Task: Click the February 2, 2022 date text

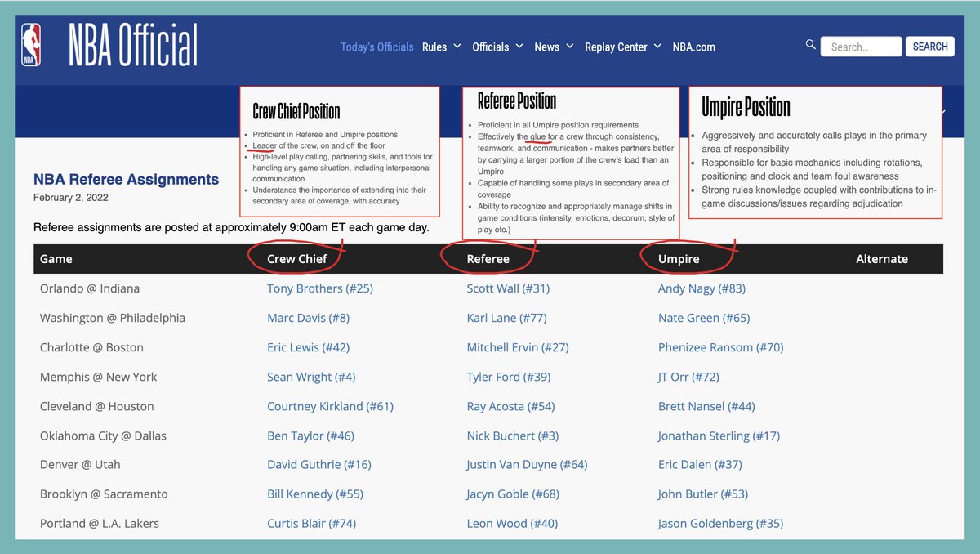Action: (69, 198)
